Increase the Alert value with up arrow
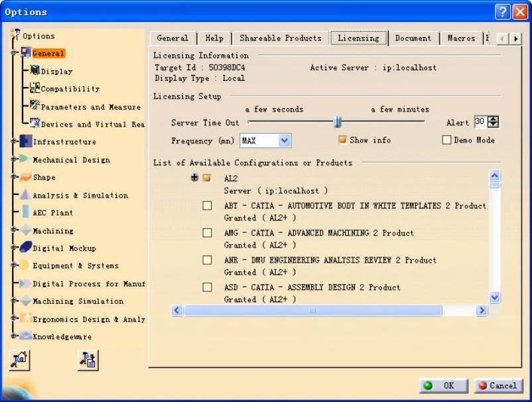Image resolution: width=532 pixels, height=402 pixels. (x=493, y=119)
